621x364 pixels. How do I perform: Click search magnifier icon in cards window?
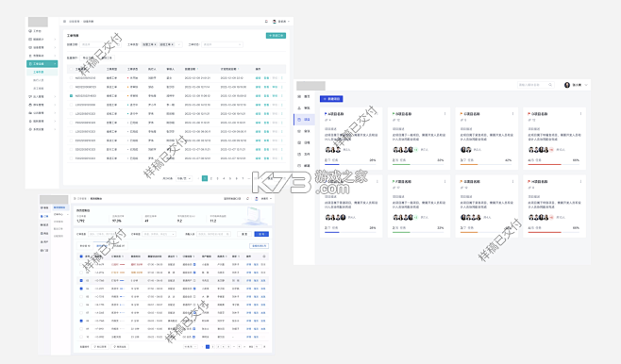pos(549,85)
